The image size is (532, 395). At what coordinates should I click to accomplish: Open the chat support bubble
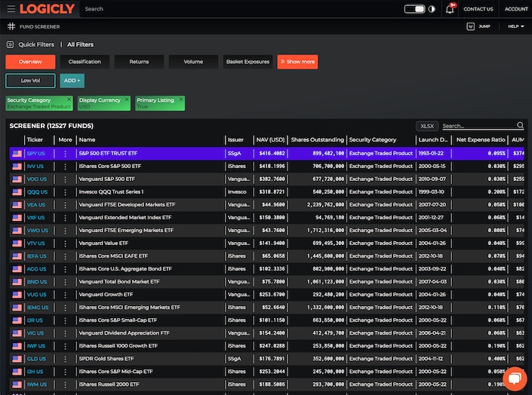[515, 378]
